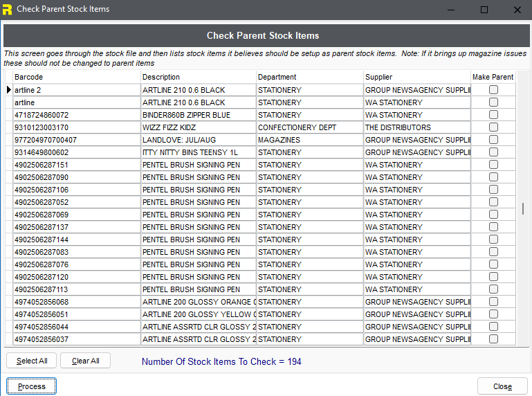Enable Make Parent for WIZZ FIZZ KIDZ
The width and height of the screenshot is (532, 396).
[x=493, y=127]
